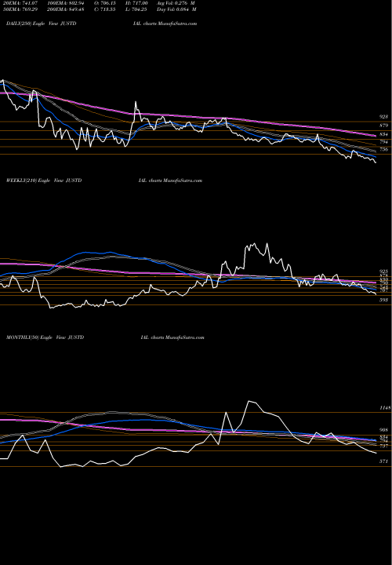The width and height of the screenshot is (392, 565).
Task: Click the 393 price level on weekly chart
Action: pos(383,300)
